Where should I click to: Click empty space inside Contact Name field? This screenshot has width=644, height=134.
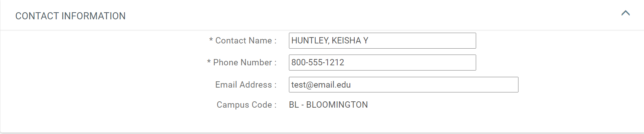[x=422, y=40]
